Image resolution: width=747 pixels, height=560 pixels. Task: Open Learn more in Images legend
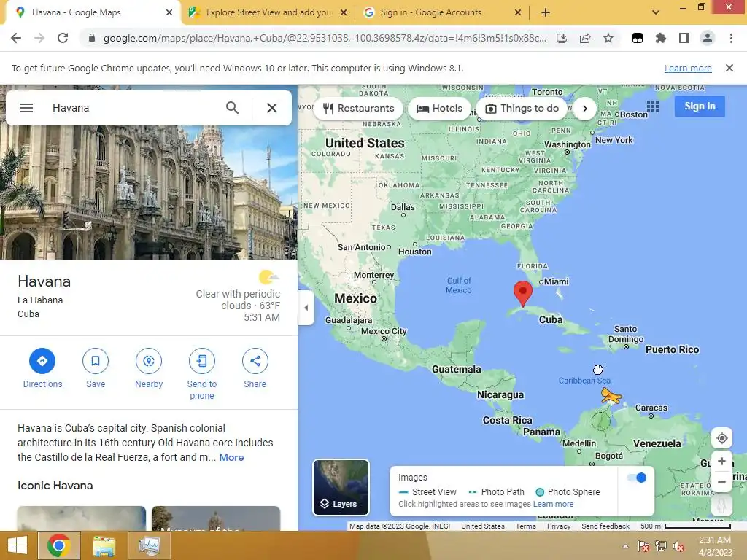(553, 504)
